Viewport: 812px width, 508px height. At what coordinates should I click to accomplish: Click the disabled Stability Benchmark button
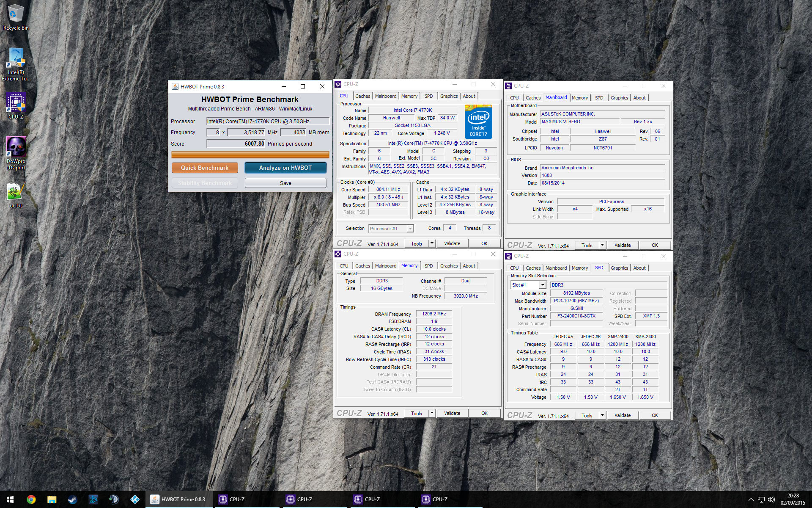[205, 183]
